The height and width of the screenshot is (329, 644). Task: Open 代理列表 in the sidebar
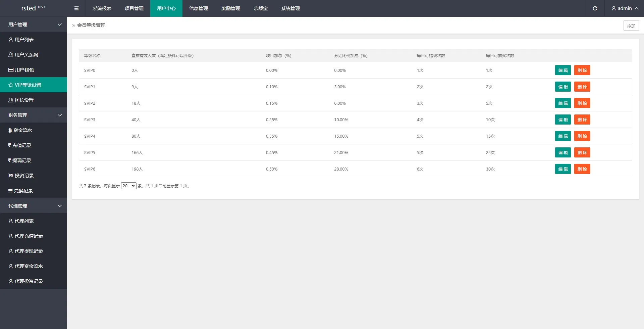24,221
